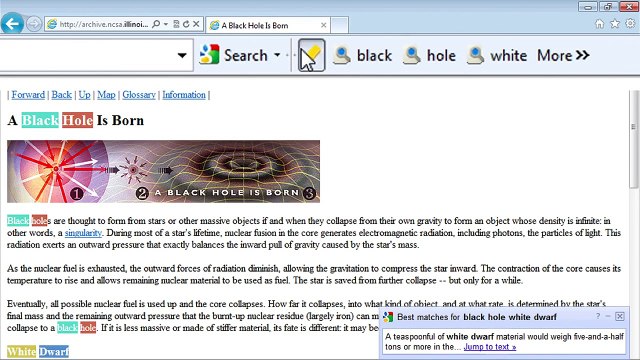Select the 'A Black Hole Is Born' tab
Viewport: 640px width, 360px height.
point(268,25)
